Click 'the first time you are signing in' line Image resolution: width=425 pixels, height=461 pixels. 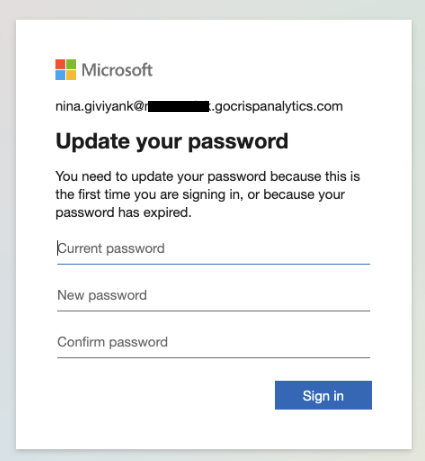[x=200, y=194]
